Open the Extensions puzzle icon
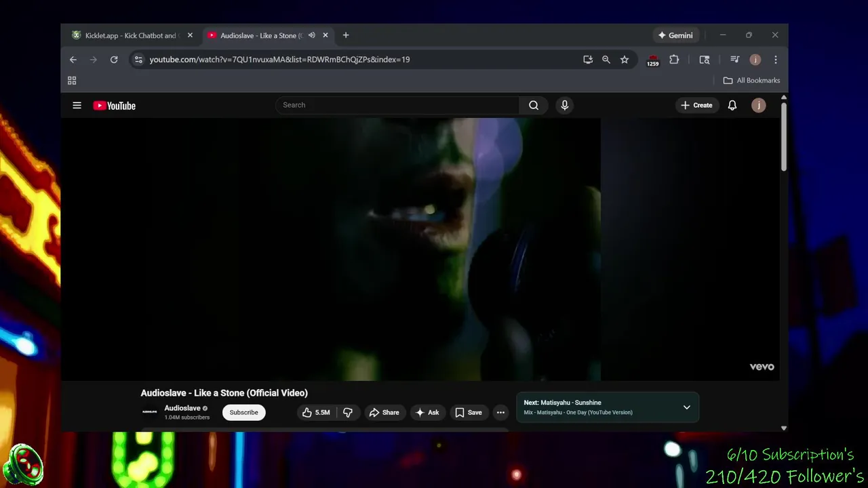This screenshot has width=868, height=488. coord(674,60)
